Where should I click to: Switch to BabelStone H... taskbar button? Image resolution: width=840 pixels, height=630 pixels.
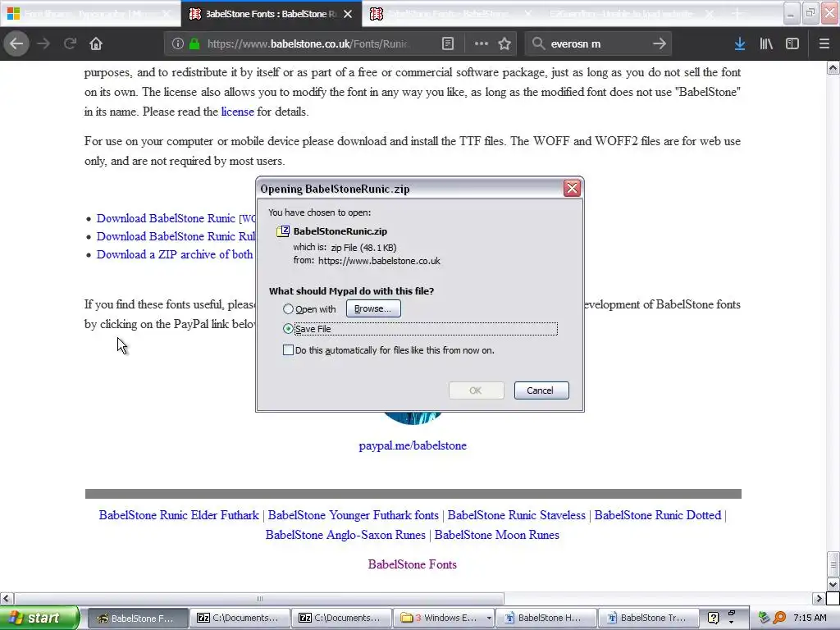click(545, 618)
